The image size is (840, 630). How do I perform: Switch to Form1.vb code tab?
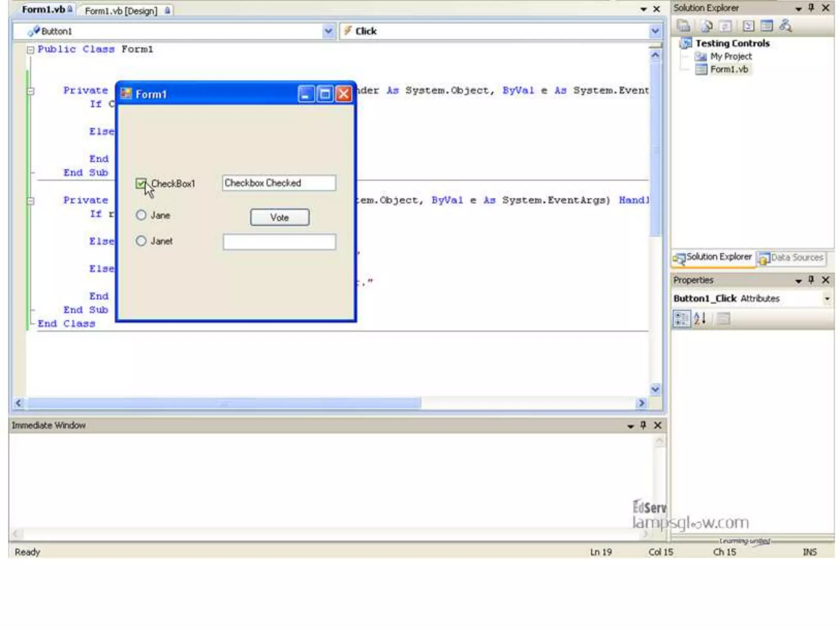point(47,9)
